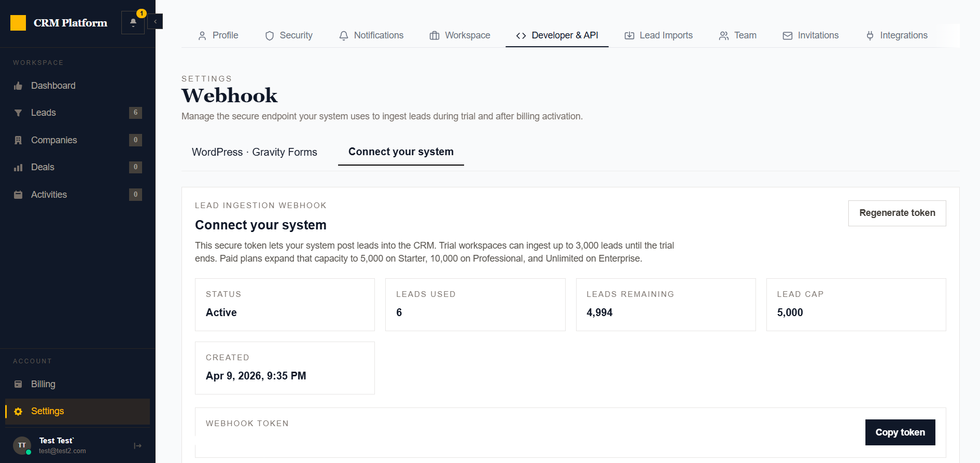Image resolution: width=980 pixels, height=463 pixels.
Task: Click the Regenerate token button
Action: pos(897,213)
